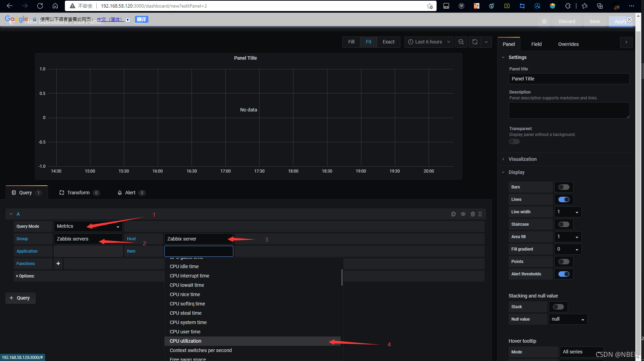The image size is (644, 361).
Task: Click the browser back arrow
Action: (10, 6)
